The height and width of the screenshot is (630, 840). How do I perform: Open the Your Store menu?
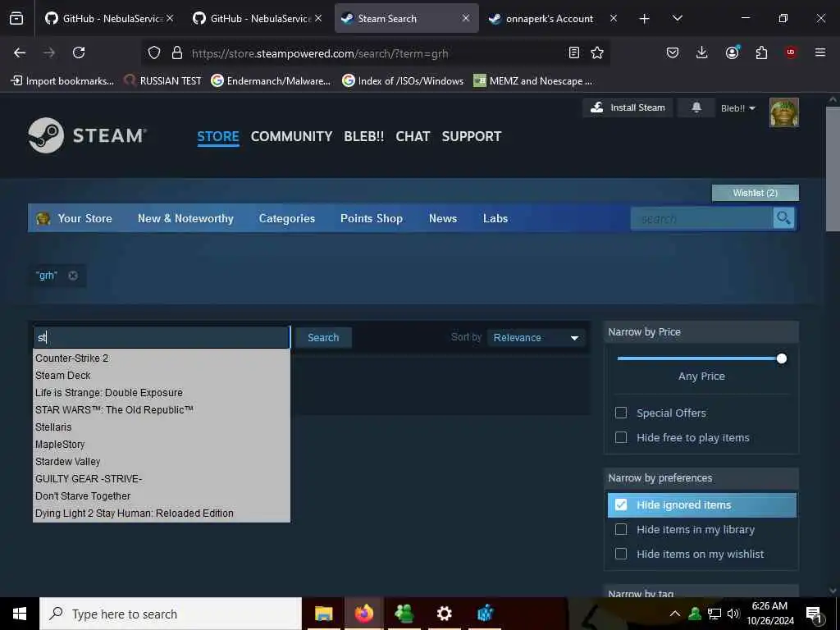click(84, 218)
